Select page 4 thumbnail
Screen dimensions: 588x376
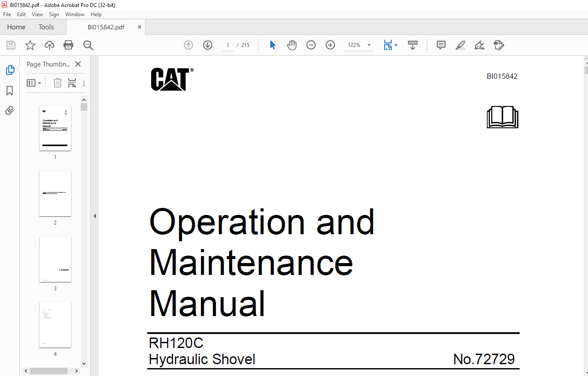(x=55, y=325)
